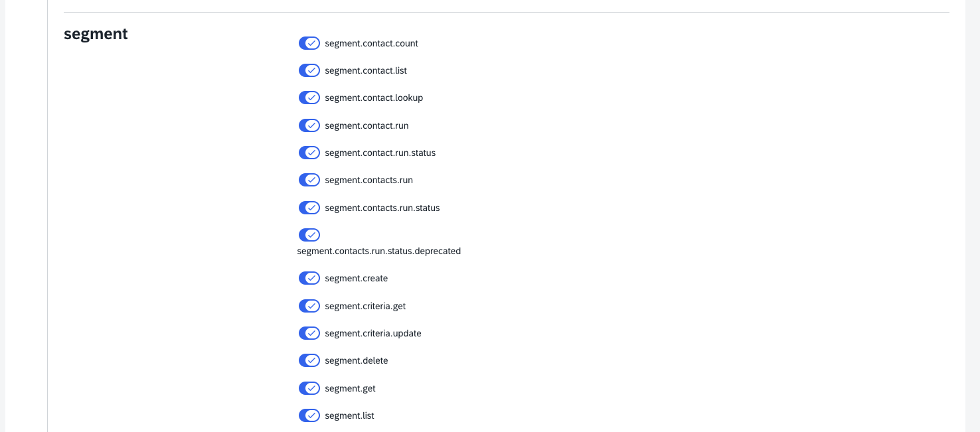Switch off the segment.criteria.update toggle

click(x=309, y=333)
